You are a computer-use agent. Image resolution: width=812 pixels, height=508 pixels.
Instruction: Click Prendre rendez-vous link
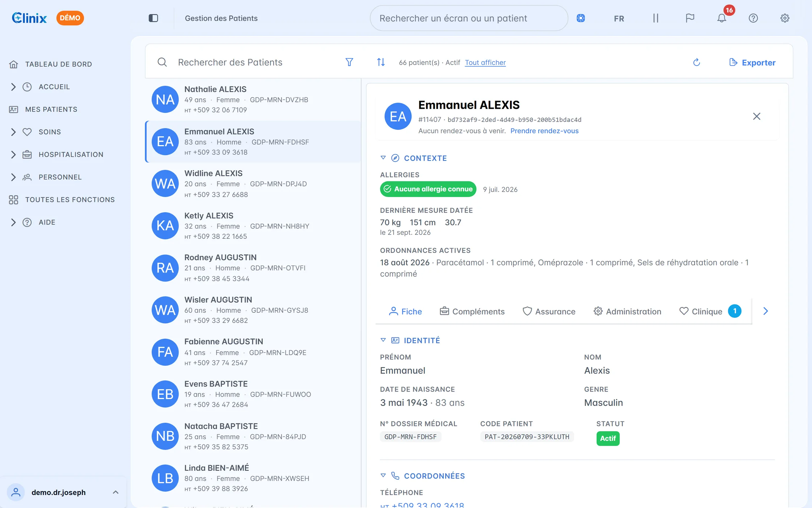544,131
